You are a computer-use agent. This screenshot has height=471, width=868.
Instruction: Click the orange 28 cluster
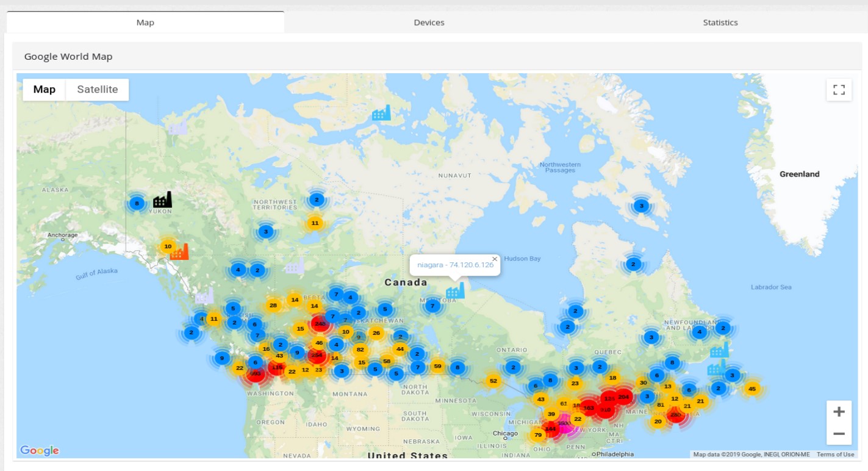click(x=273, y=305)
